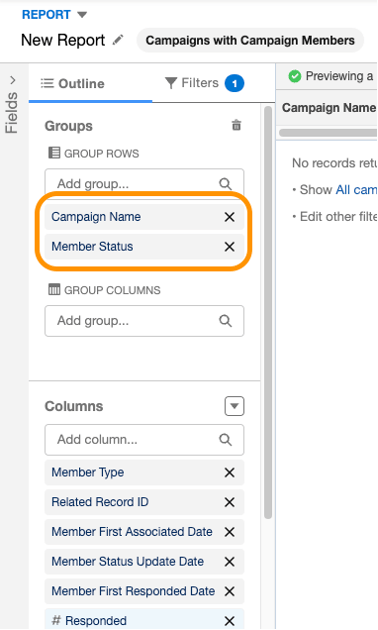Select Member First Associated Date pill
The width and height of the screenshot is (378, 630).
(144, 532)
